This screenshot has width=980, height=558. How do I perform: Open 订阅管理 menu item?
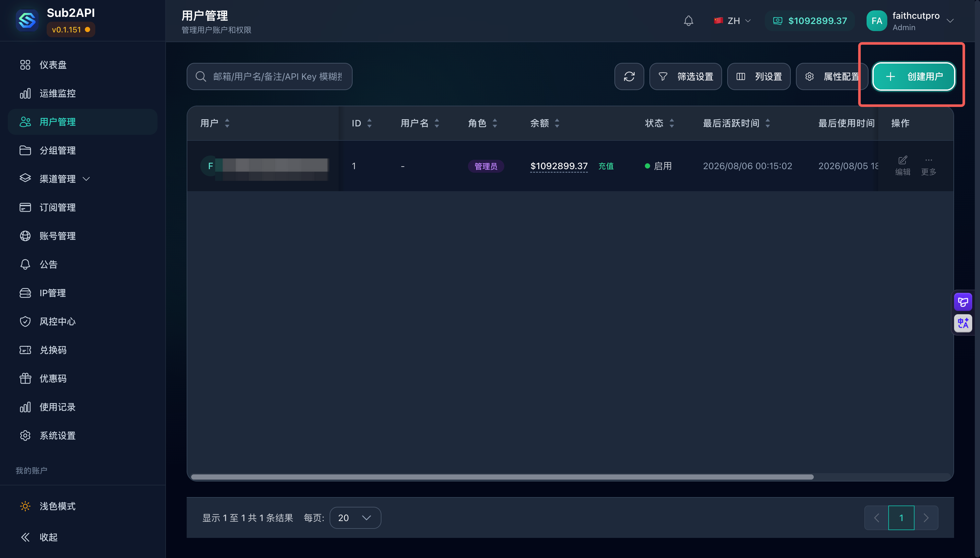coord(82,207)
